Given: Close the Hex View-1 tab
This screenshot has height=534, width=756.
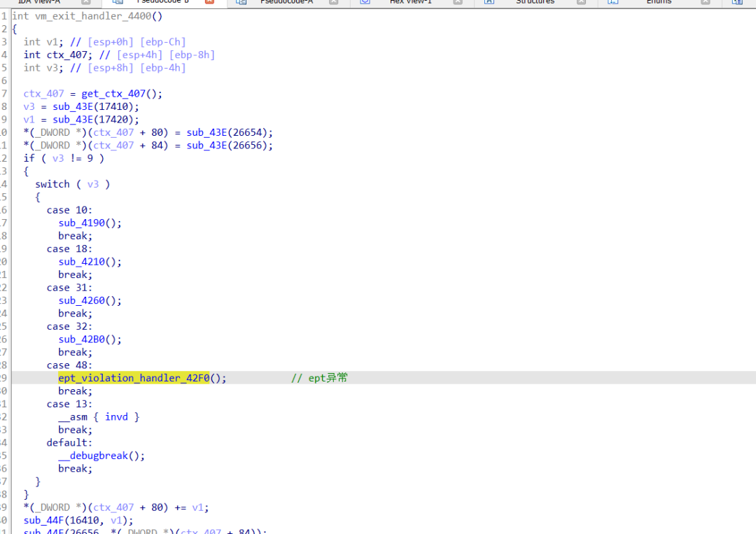Looking at the screenshot, I should click(x=458, y=1).
